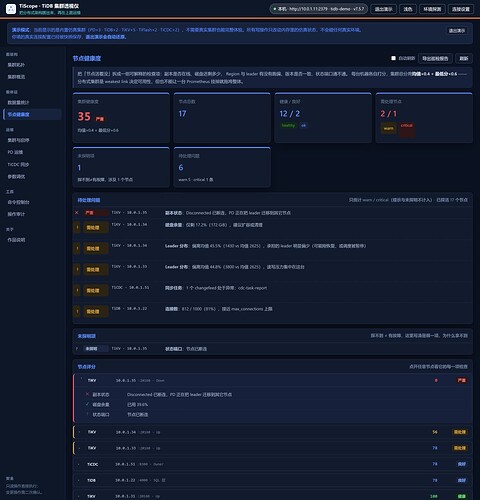Click the warn badge on the 2 / 1 card
Viewport: 480px width, 500px height.
(388, 128)
